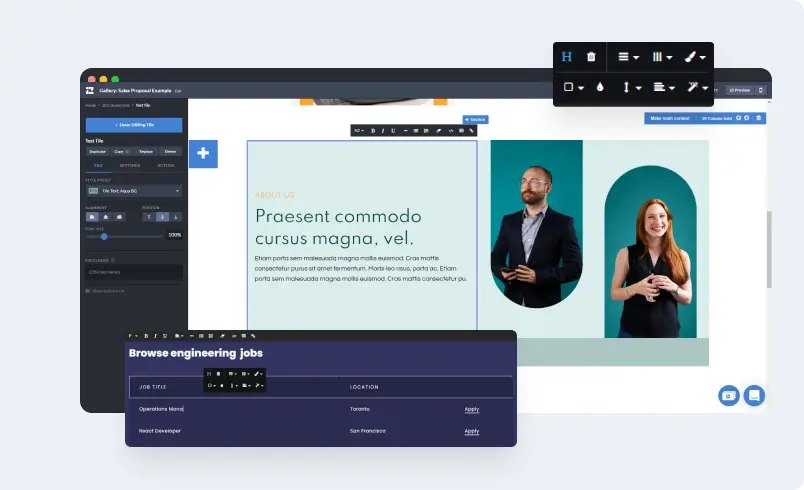Viewport: 804px width, 490px height.
Task: Open the horizontal align dropdown in large toolbar
Action: (x=664, y=87)
